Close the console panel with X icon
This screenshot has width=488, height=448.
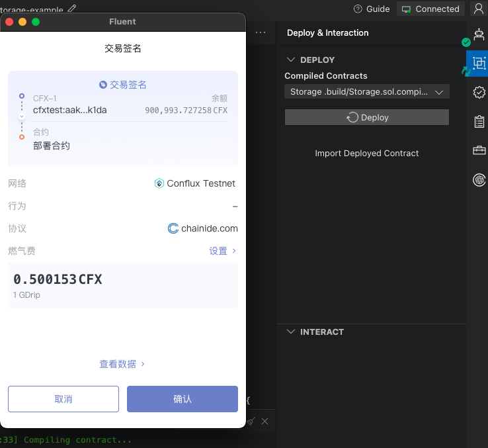[x=265, y=421]
